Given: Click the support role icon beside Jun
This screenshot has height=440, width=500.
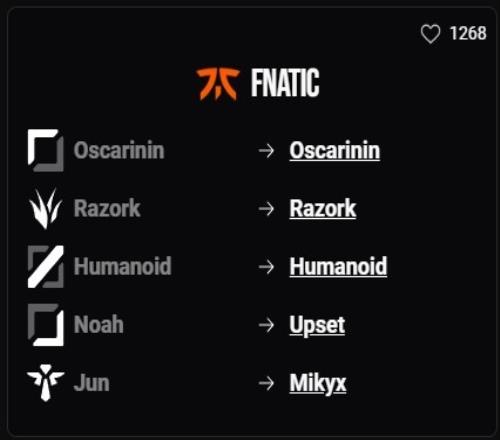Looking at the screenshot, I should pyautogui.click(x=46, y=383).
